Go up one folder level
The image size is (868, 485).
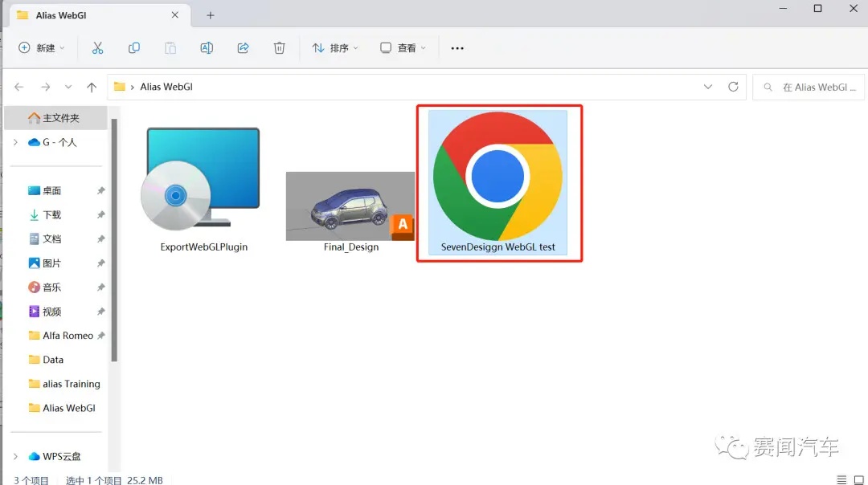(x=92, y=87)
